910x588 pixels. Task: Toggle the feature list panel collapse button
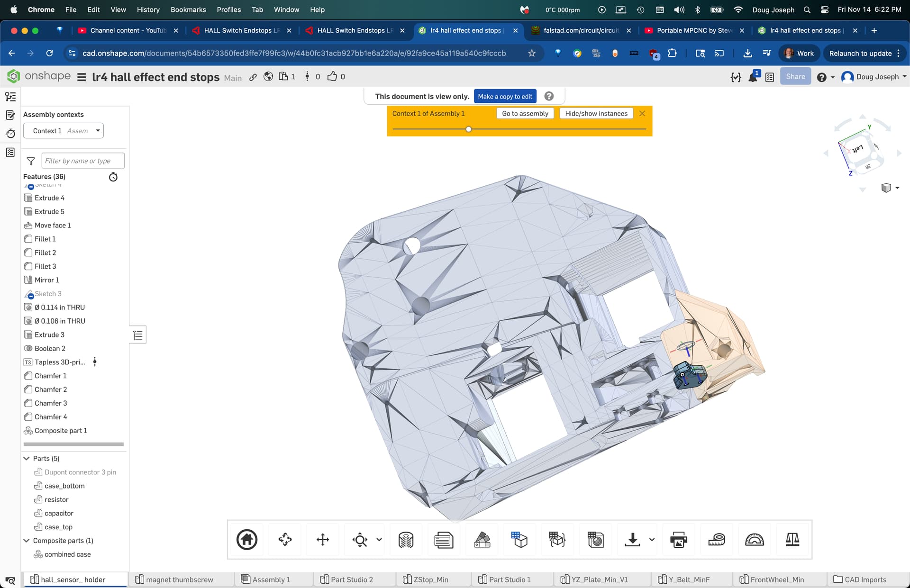(138, 335)
